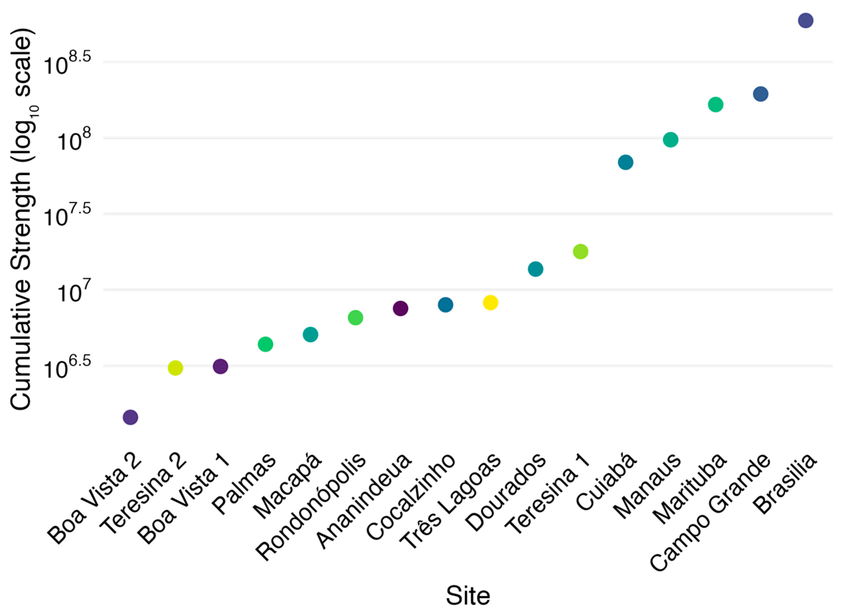The width and height of the screenshot is (843, 616).
Task: Click the Marituba data point
Action: point(715,105)
